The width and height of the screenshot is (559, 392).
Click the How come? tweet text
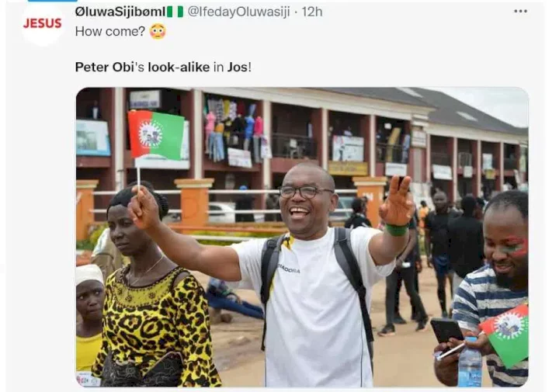point(110,31)
